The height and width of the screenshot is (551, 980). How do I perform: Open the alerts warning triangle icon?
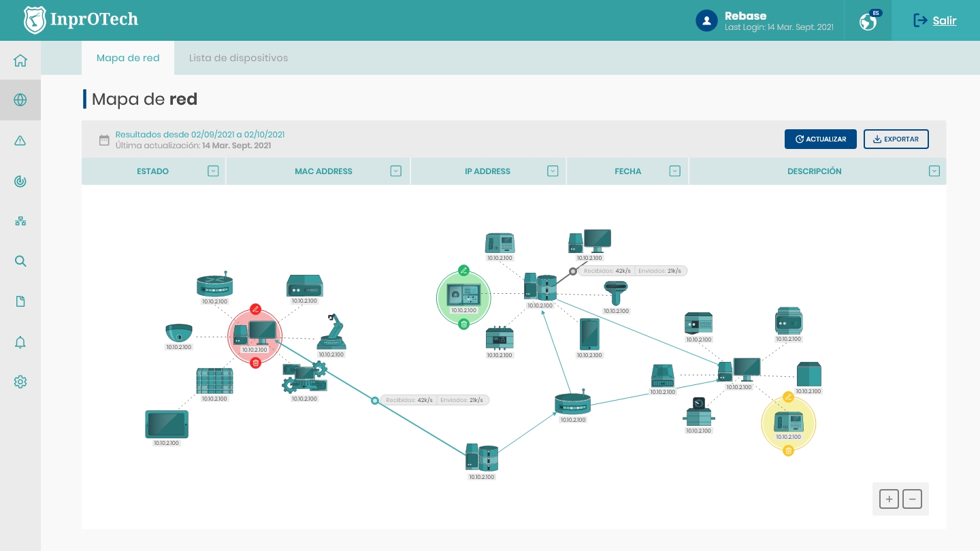(x=20, y=141)
